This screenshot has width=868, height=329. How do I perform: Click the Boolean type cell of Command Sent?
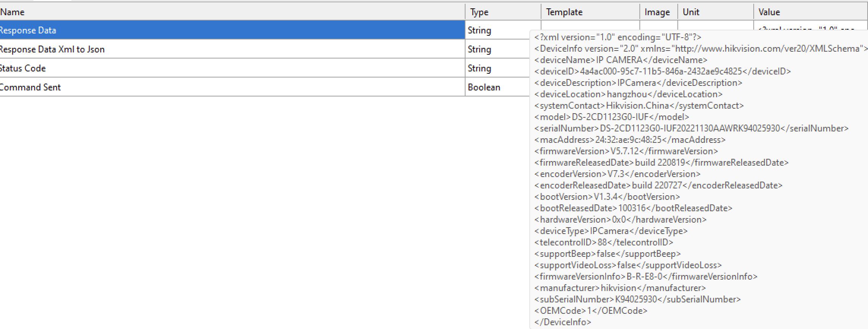click(x=484, y=87)
